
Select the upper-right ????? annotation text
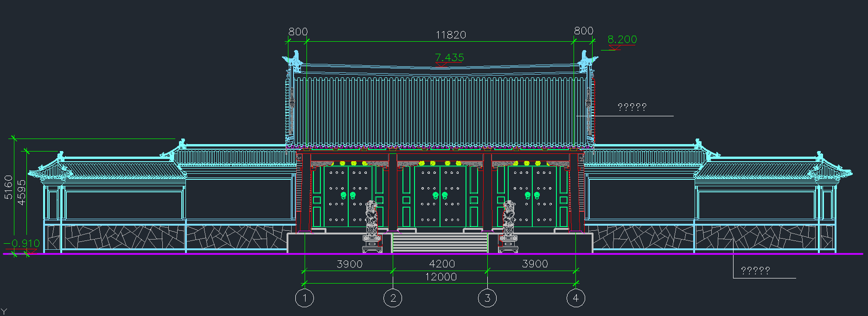(x=632, y=107)
